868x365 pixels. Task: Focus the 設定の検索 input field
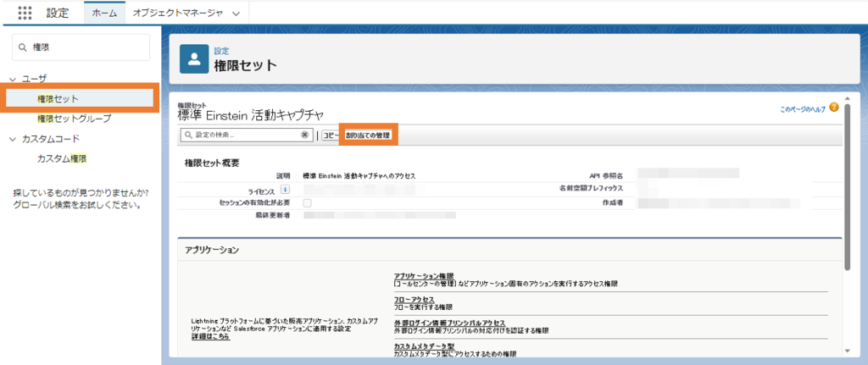coord(247,135)
